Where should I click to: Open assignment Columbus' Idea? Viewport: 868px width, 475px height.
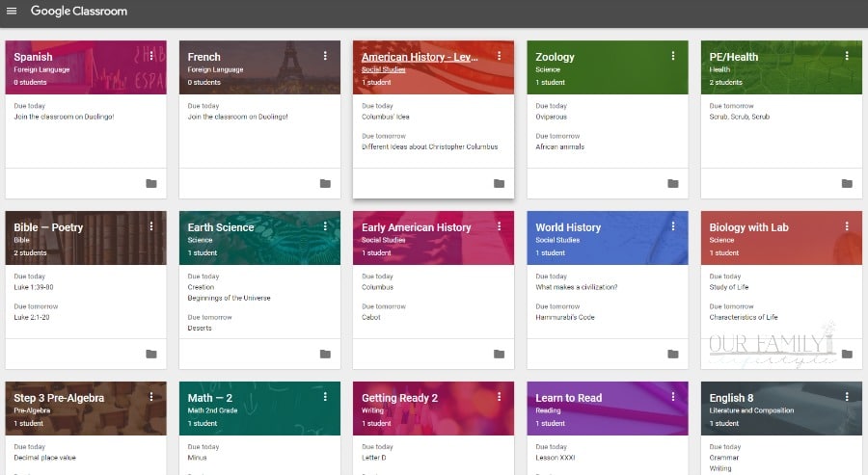tap(385, 117)
